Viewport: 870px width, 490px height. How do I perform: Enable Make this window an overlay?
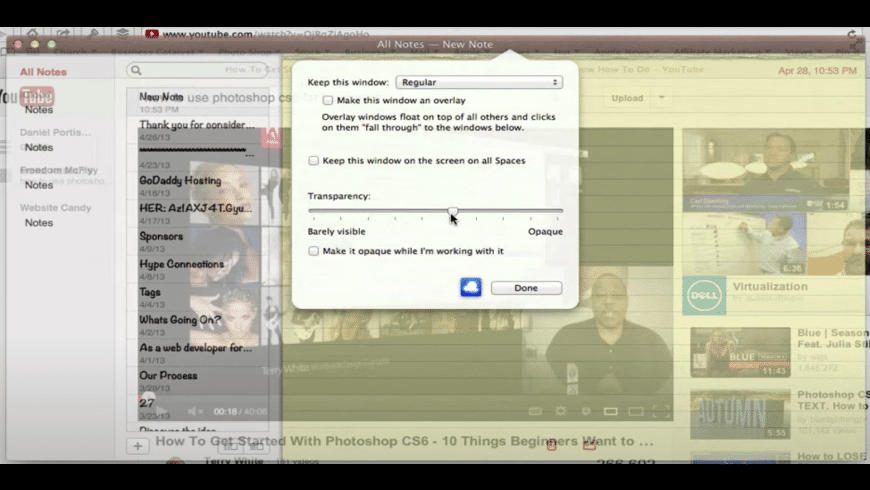coord(328,100)
